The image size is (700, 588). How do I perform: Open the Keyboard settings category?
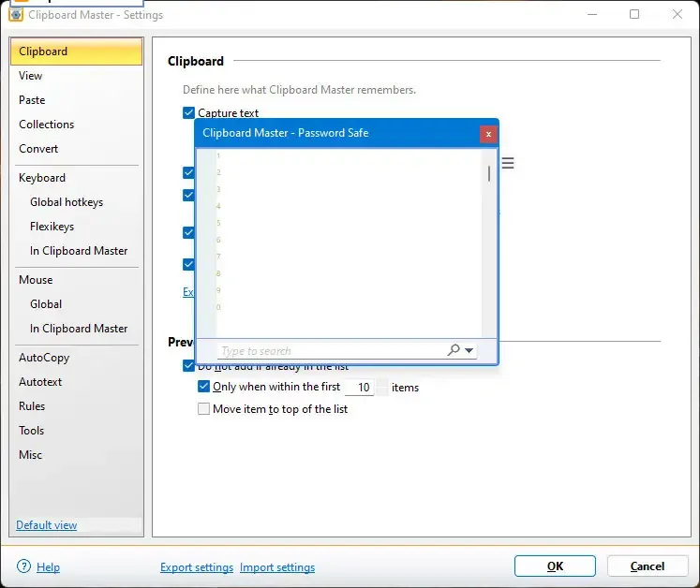(x=76, y=178)
